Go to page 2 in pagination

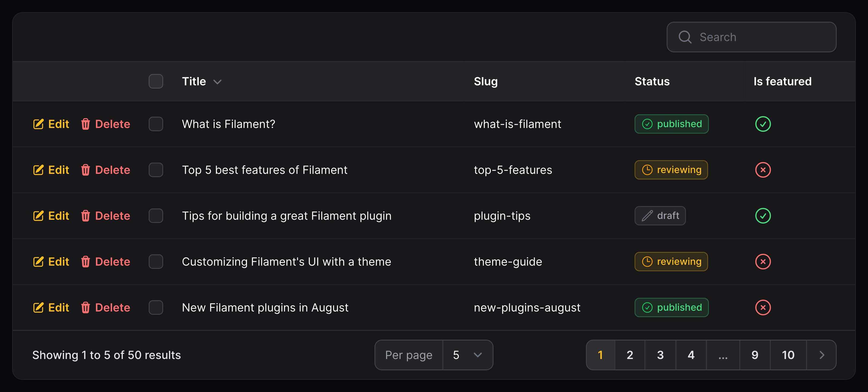click(x=630, y=354)
